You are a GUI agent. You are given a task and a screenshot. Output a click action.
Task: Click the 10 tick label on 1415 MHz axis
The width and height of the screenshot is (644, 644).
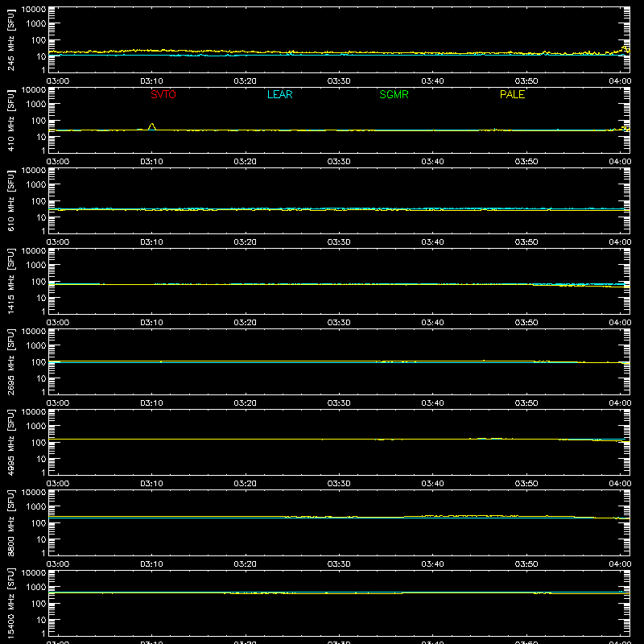[x=41, y=298]
